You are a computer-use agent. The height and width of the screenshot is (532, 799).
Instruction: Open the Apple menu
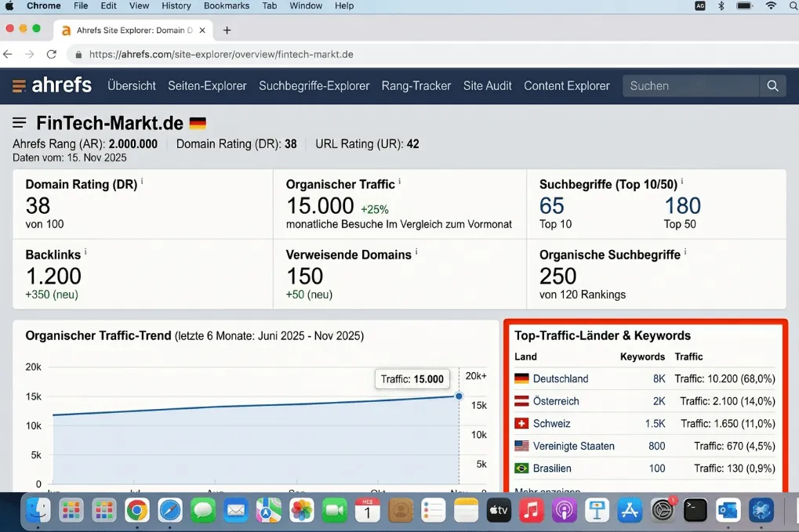pos(9,5)
